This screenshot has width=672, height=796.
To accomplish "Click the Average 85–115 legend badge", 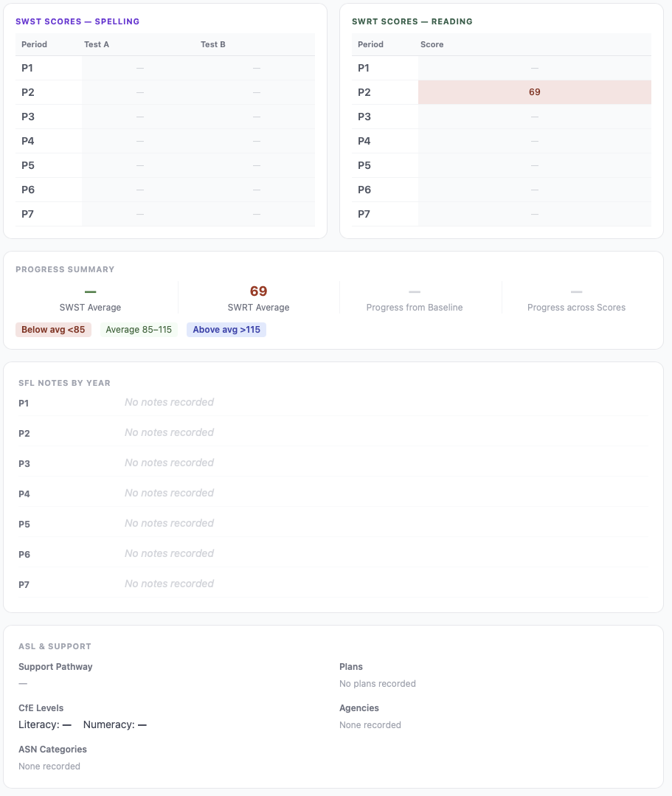I will 139,330.
